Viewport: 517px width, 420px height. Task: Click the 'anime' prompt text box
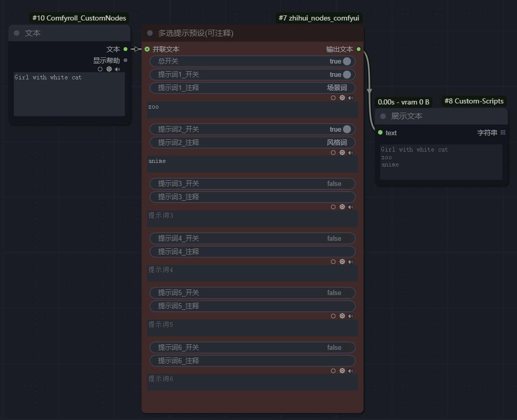tap(253, 164)
